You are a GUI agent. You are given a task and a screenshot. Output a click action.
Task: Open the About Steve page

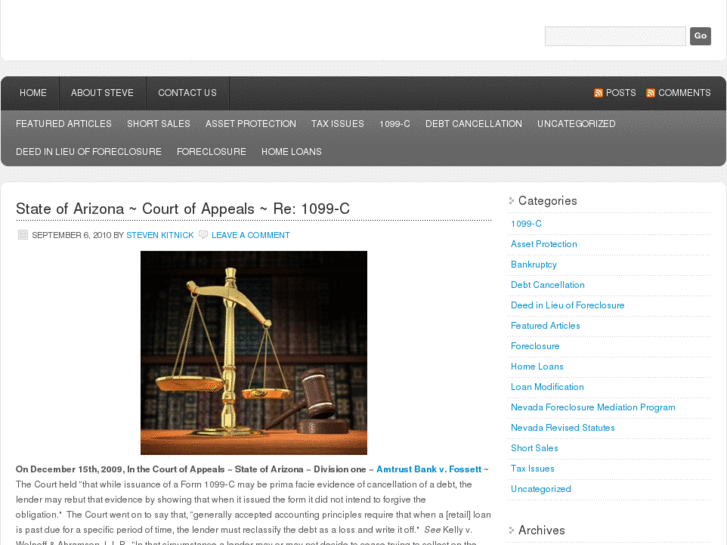(102, 93)
